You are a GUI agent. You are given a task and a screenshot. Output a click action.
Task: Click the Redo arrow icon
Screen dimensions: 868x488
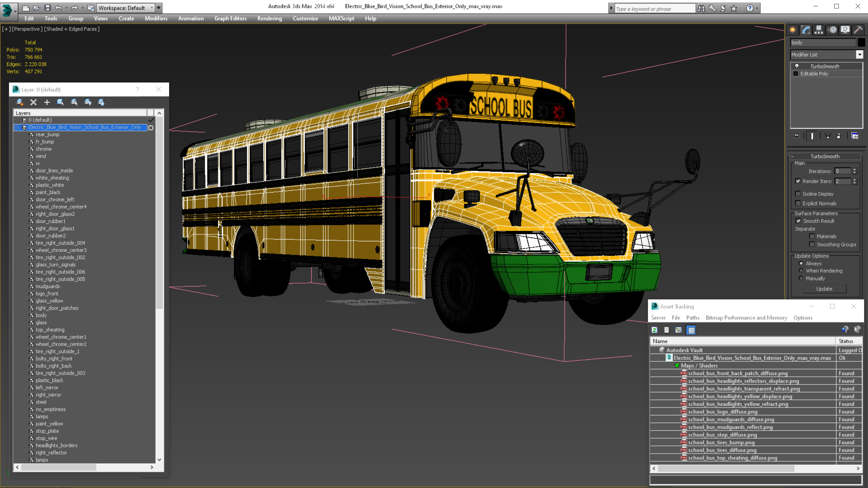pyautogui.click(x=74, y=8)
